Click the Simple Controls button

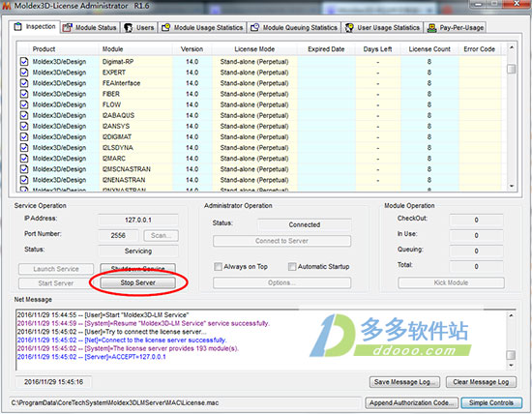pyautogui.click(x=491, y=402)
